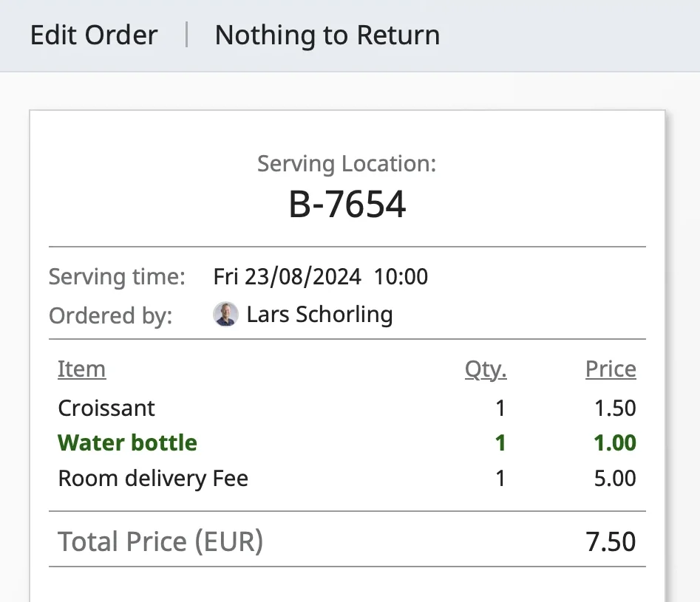Select the Nothing to Return option
Viewport: 700px width, 602px height.
point(327,35)
